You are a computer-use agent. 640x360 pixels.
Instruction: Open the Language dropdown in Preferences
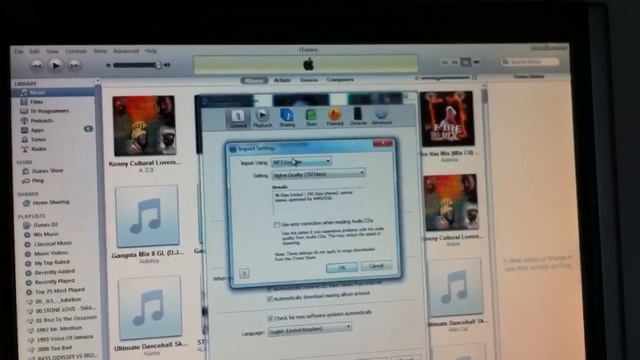pyautogui.click(x=310, y=329)
